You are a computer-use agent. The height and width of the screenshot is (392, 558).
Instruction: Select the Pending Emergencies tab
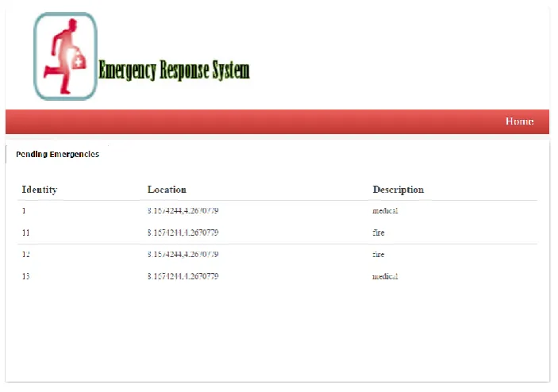click(58, 155)
